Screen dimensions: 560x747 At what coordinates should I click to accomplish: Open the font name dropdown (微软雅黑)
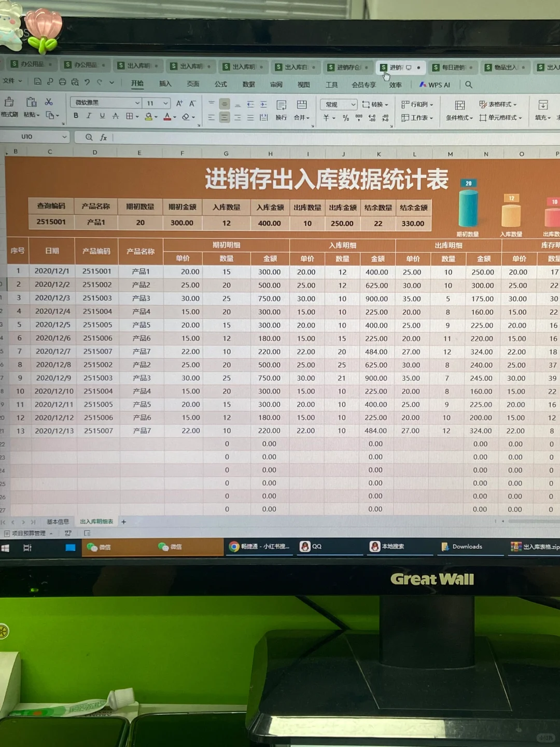coord(137,103)
